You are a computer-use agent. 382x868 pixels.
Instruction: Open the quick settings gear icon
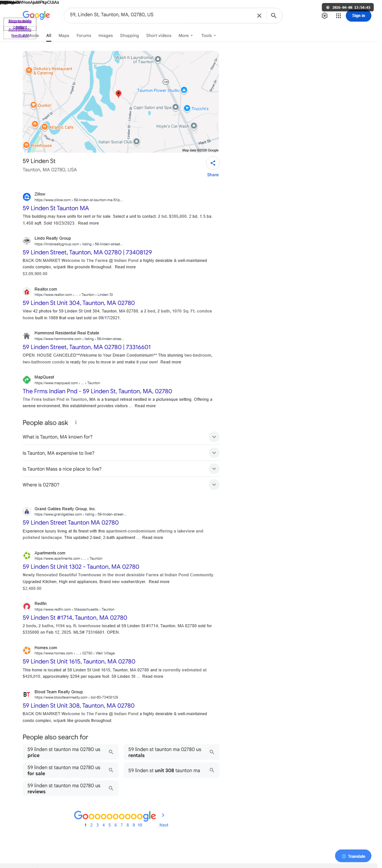325,16
